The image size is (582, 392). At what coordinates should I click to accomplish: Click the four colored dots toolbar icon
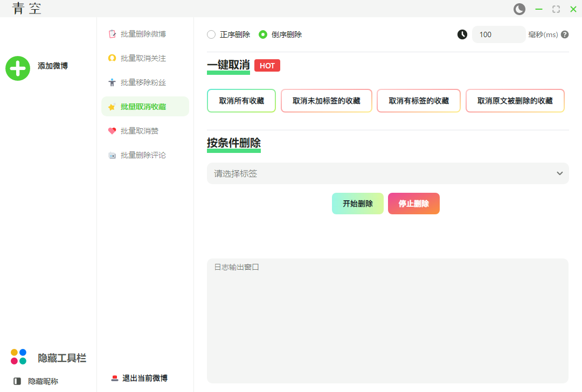[18, 356]
